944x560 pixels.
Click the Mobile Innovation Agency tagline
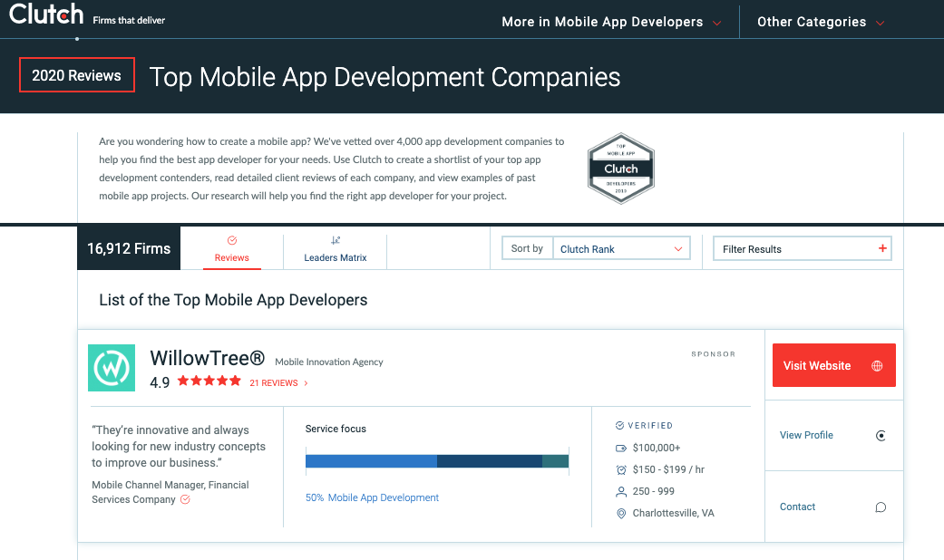(328, 362)
